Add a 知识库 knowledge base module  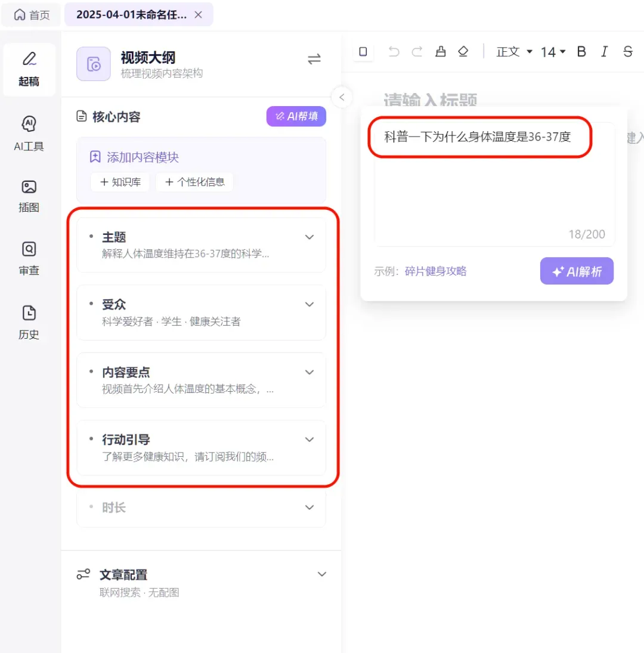[120, 182]
